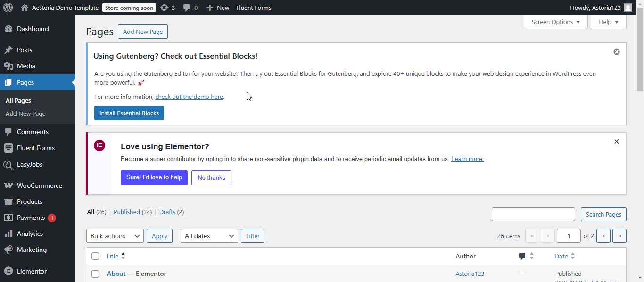This screenshot has width=644, height=282.
Task: Click the Store coming soon badge
Action: click(x=129, y=8)
